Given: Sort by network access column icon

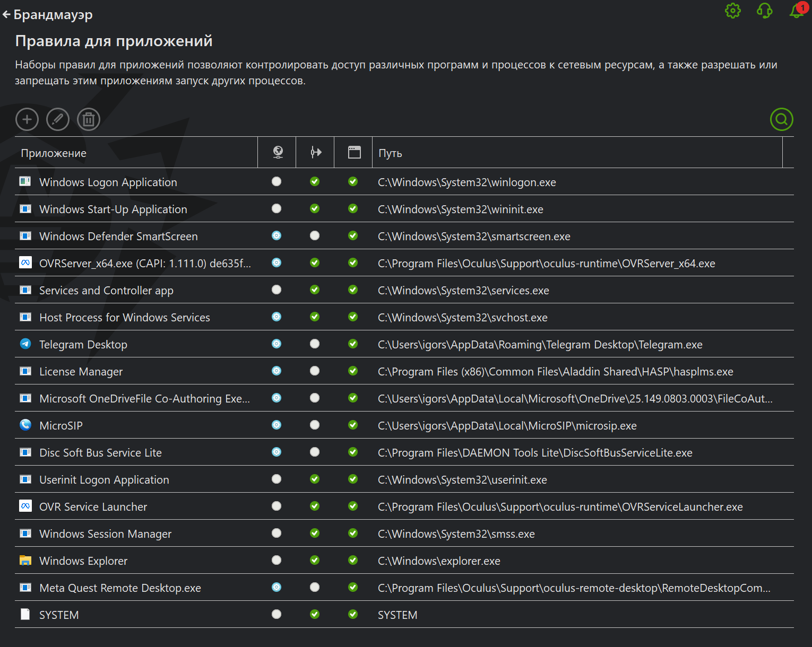Looking at the screenshot, I should tap(278, 153).
